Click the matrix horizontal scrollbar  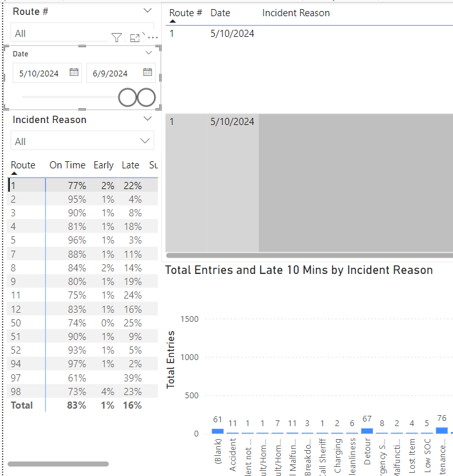point(58,464)
